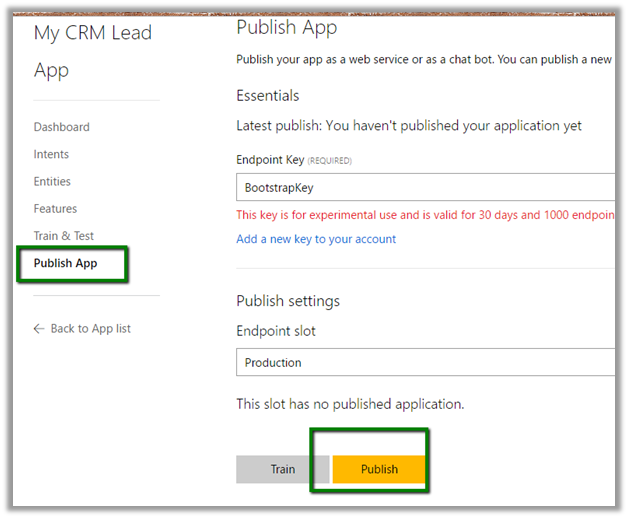Click Add a new key to your account
This screenshot has height=518, width=628.
coord(316,239)
